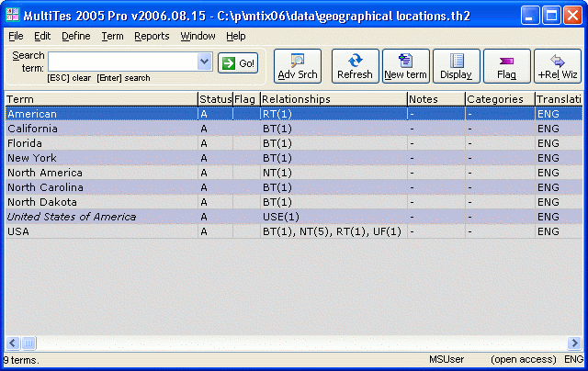Click Status A in California row

[x=204, y=129]
